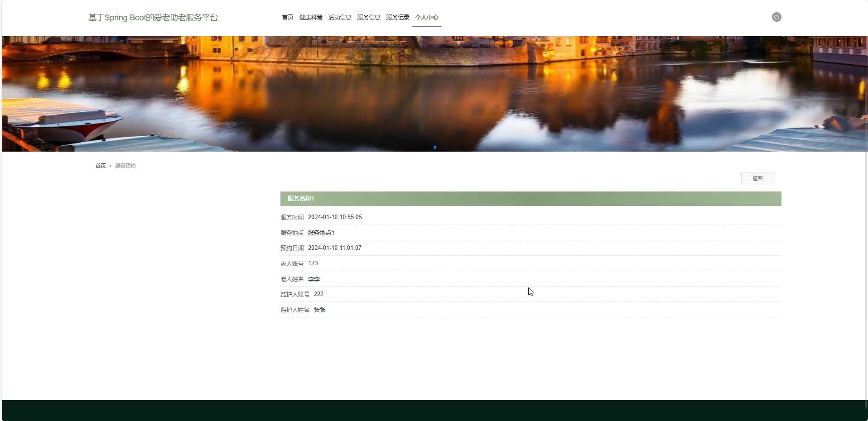868x421 pixels.
Task: Click the 老人账号 label
Action: click(292, 263)
